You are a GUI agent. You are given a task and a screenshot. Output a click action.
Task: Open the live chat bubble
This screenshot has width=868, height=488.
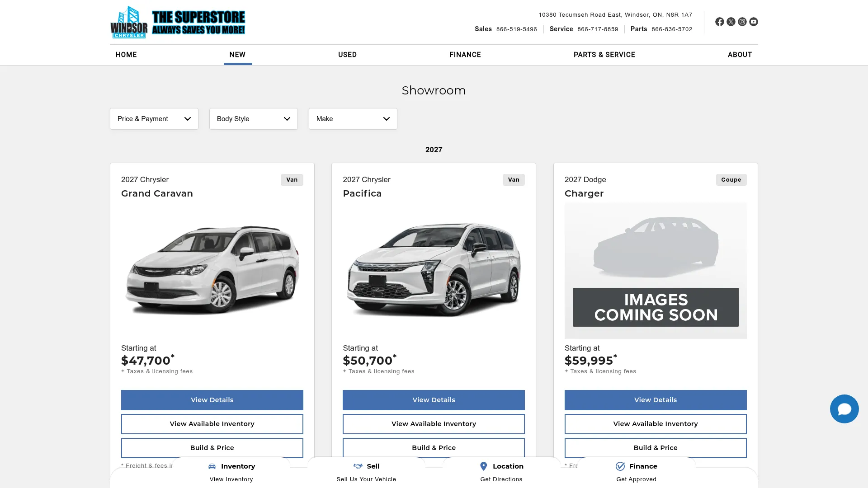(844, 409)
